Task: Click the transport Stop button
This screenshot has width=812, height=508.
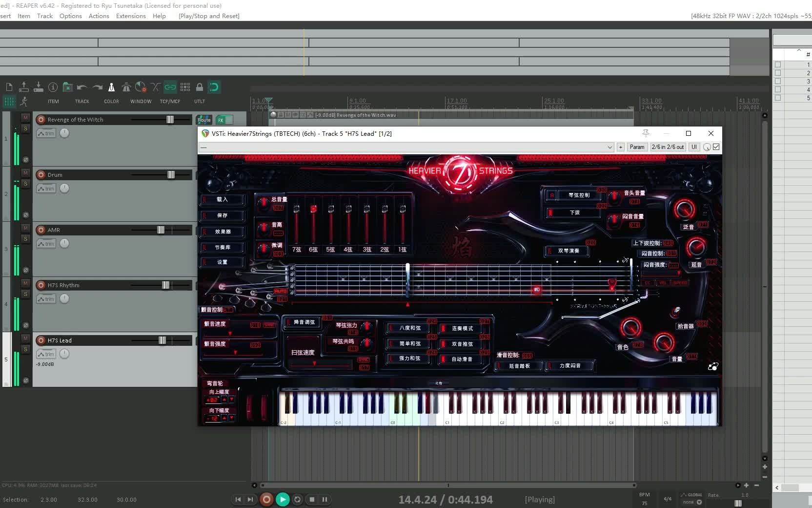Action: (312, 499)
